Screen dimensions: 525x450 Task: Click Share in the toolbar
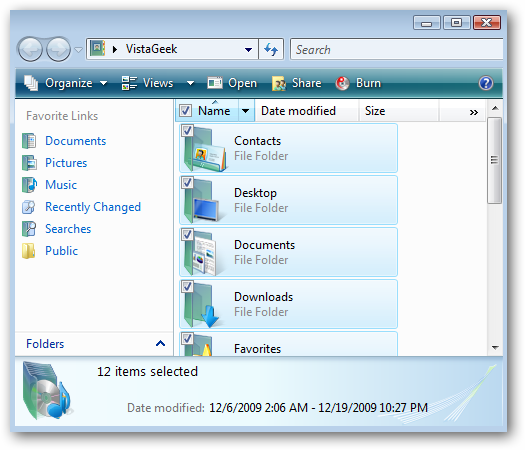pos(297,83)
